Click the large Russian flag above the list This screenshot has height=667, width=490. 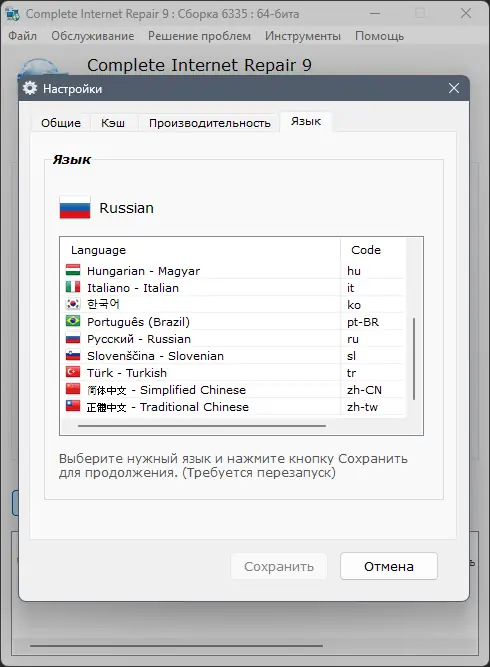(x=75, y=208)
